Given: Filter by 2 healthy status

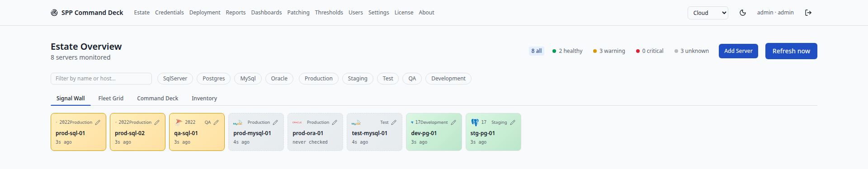Looking at the screenshot, I should 567,51.
